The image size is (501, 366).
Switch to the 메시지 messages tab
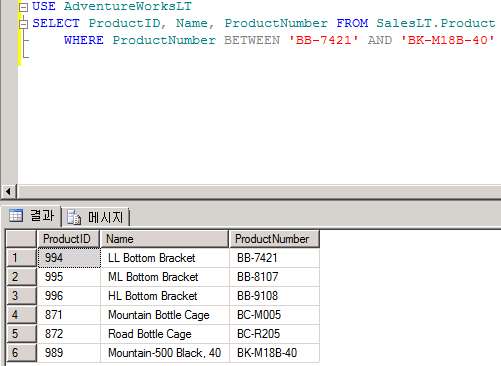coord(96,217)
